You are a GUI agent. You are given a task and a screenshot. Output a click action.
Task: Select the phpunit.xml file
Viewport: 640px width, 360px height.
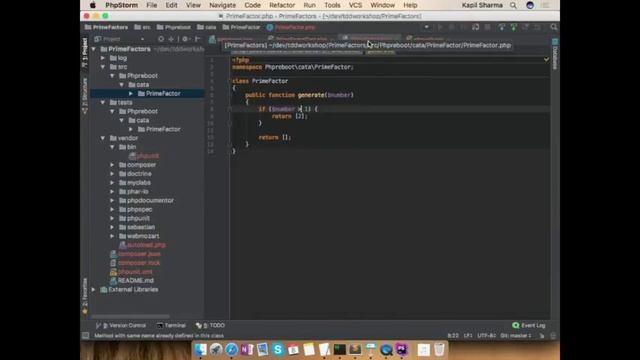(x=131, y=272)
